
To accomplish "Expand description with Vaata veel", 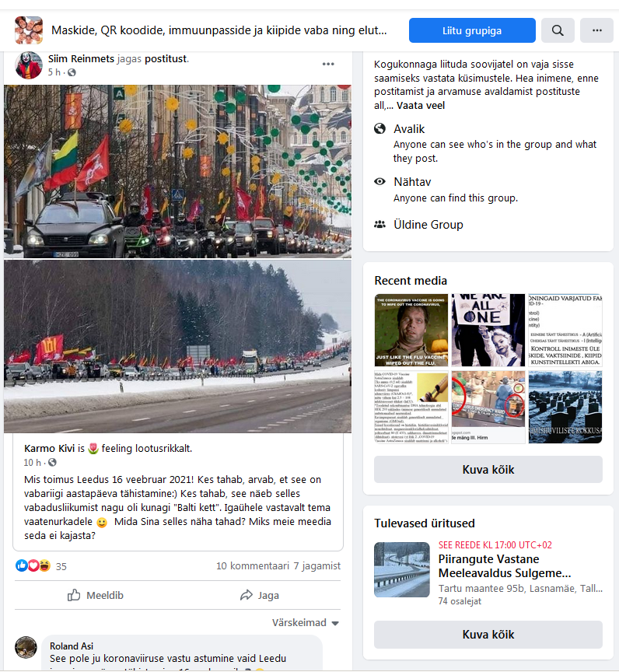I will click(421, 106).
